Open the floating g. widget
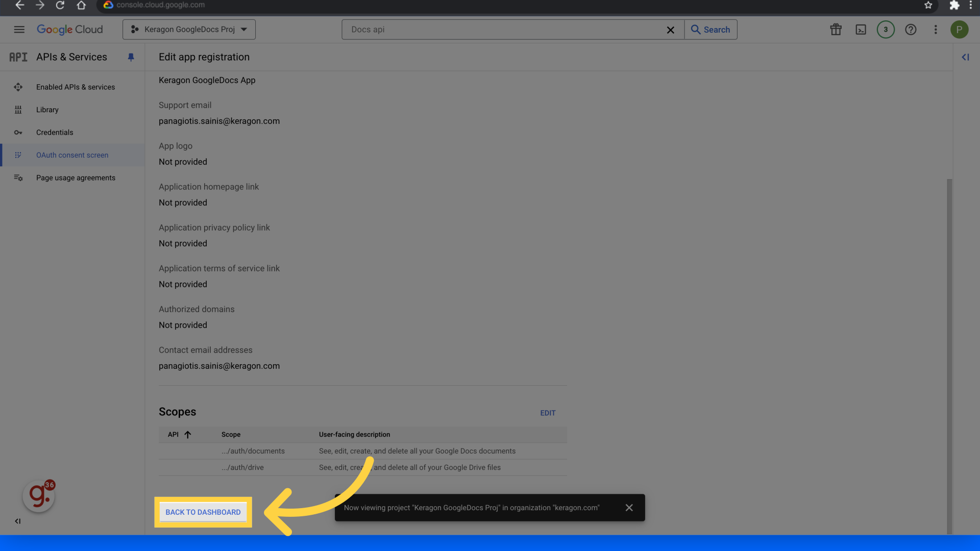The width and height of the screenshot is (980, 551). 39,495
